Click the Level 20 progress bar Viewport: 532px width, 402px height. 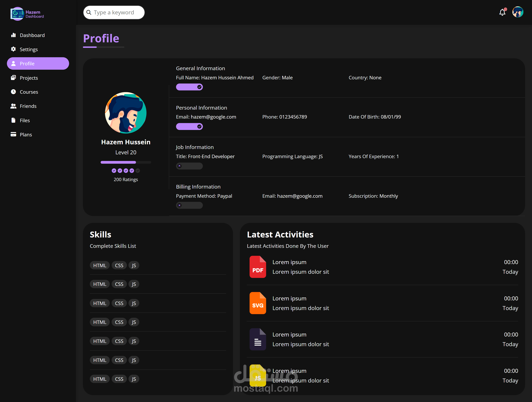point(126,162)
